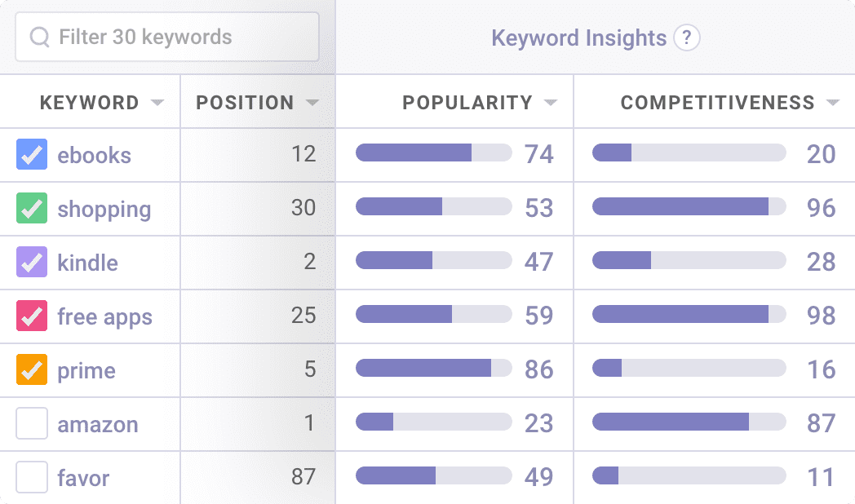Click the free apps keyword link
This screenshot has width=855, height=504.
[x=104, y=316]
